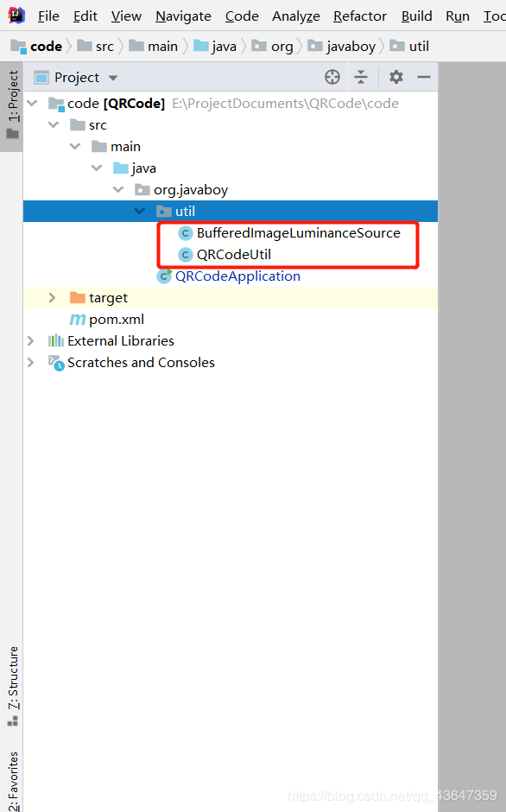Open the View menu
Image resolution: width=506 pixels, height=812 pixels.
coord(126,16)
